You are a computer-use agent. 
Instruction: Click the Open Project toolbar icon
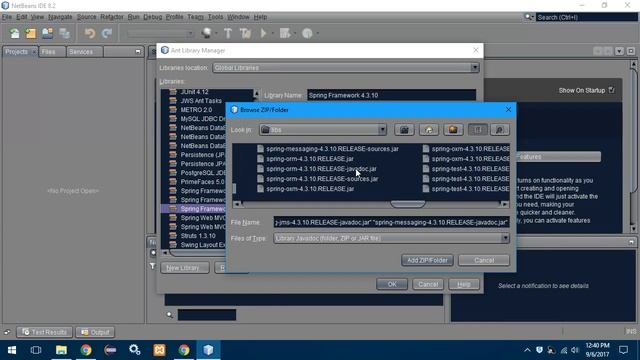(x=47, y=33)
